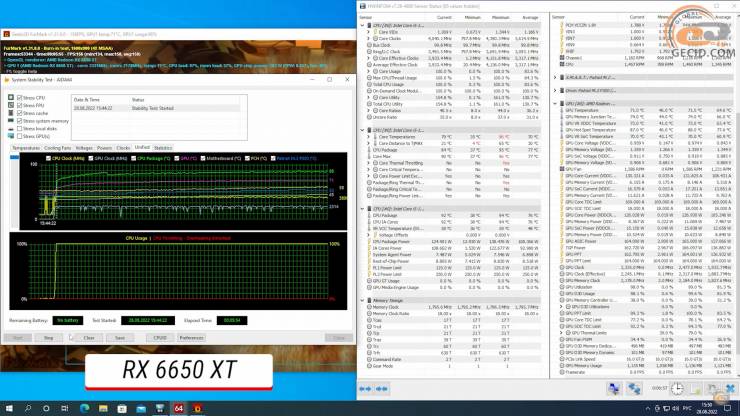Expand Core Temperatures row
Screen dimensions: 740x416
(x=369, y=136)
